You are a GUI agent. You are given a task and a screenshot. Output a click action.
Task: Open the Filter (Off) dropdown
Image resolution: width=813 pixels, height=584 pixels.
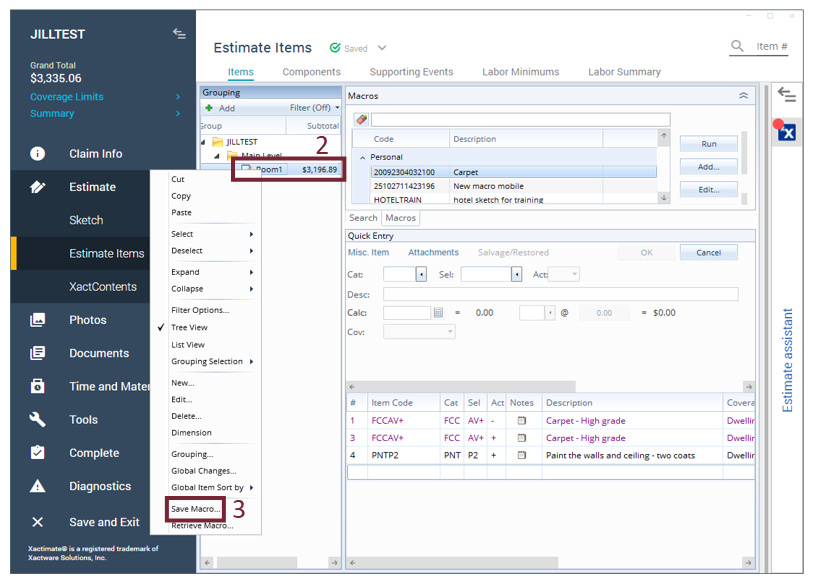pos(314,108)
